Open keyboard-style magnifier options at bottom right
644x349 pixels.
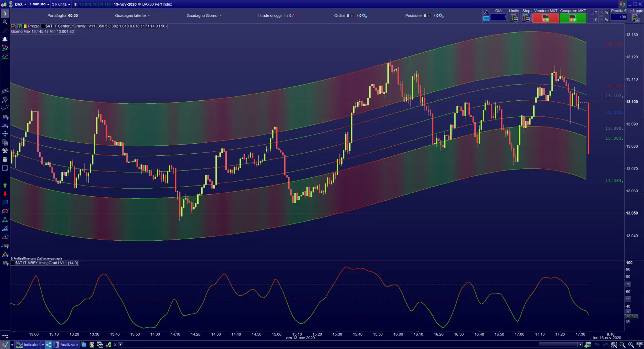pos(639,345)
